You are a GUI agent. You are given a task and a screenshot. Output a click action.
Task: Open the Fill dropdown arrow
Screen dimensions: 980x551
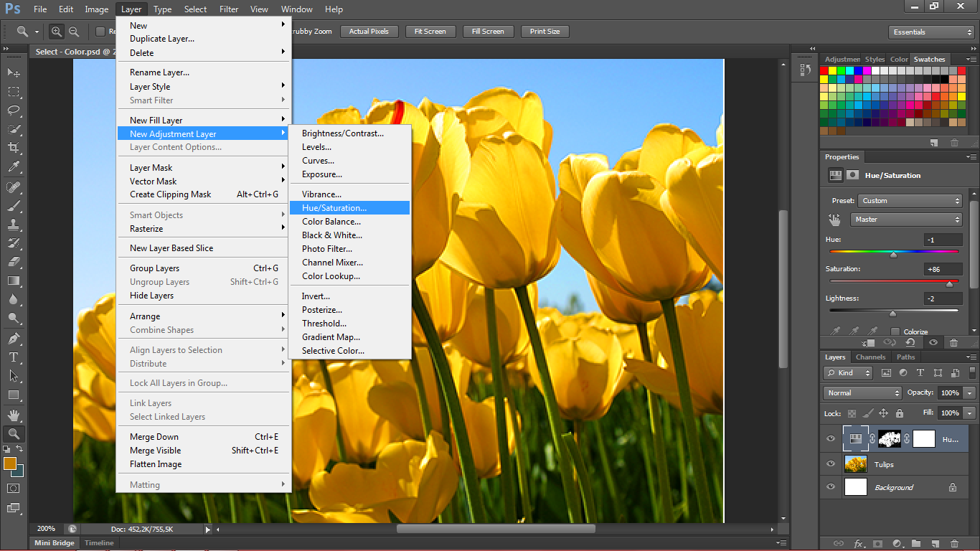970,413
